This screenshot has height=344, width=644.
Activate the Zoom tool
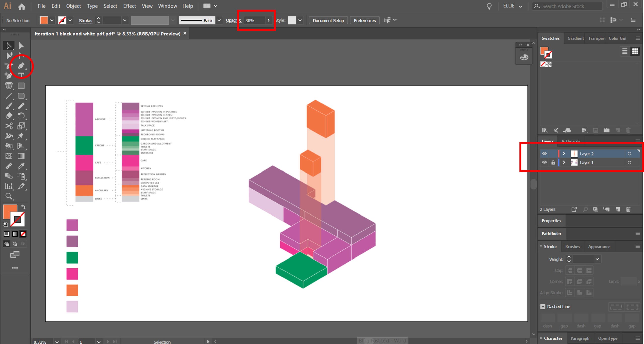click(x=9, y=196)
